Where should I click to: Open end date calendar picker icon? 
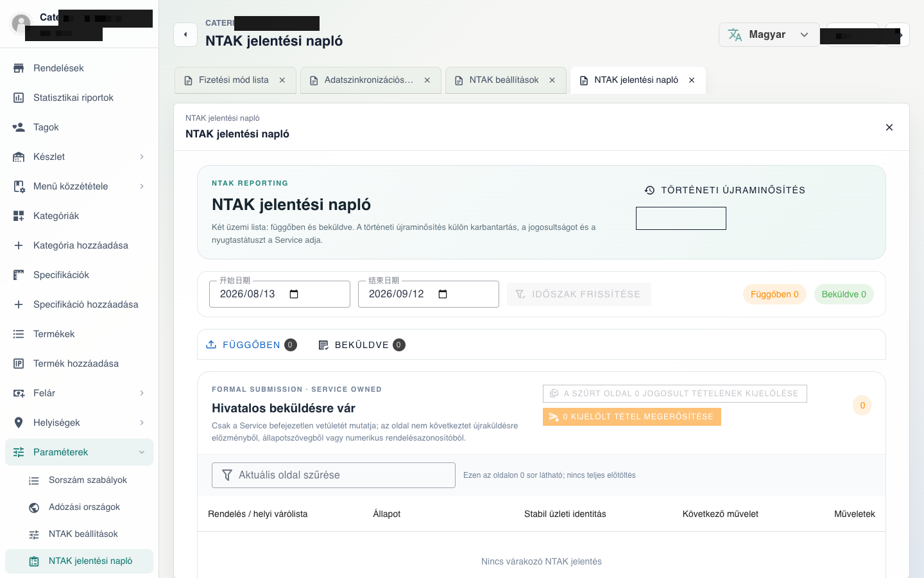coord(443,294)
